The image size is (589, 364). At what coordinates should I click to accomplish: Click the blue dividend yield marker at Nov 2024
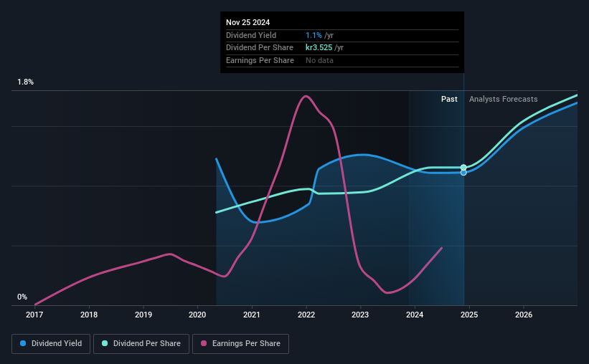click(463, 173)
